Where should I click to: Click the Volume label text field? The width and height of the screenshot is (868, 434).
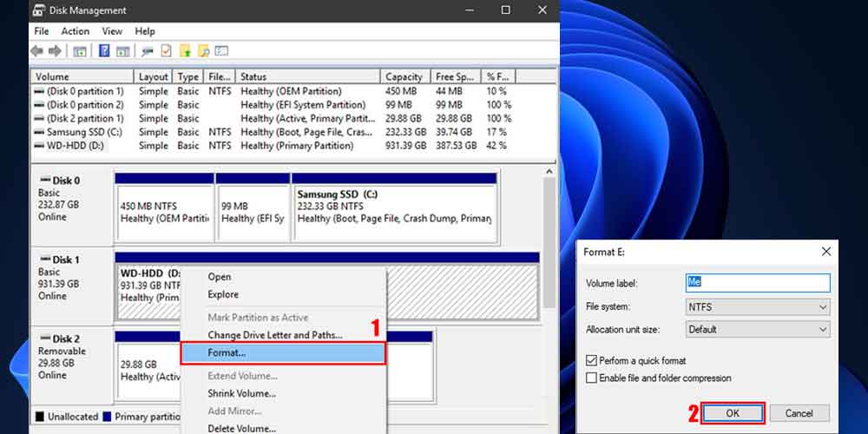[x=757, y=282]
